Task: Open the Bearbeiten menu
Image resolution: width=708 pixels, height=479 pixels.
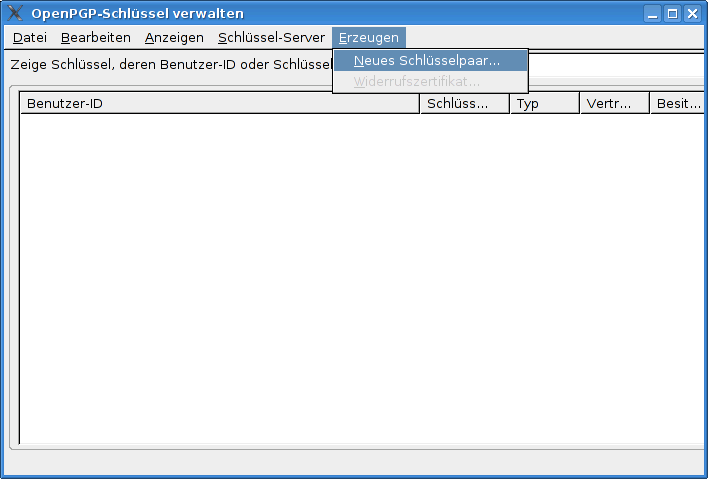Action: point(96,38)
